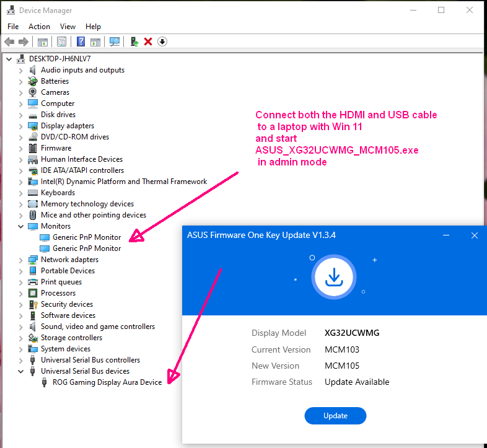This screenshot has width=487, height=448.
Task: Select the Storage controllers icon
Action: pyautogui.click(x=33, y=338)
